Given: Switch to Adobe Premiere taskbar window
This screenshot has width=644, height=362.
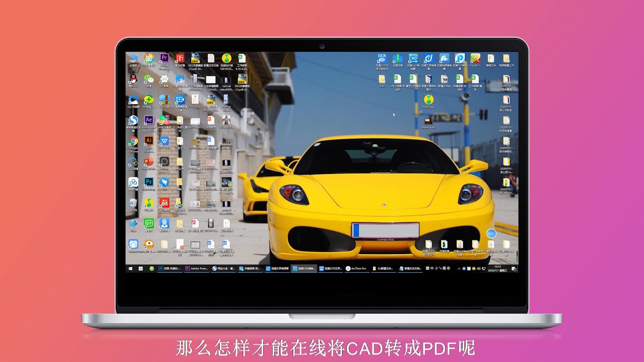Looking at the screenshot, I should pyautogui.click(x=197, y=268).
